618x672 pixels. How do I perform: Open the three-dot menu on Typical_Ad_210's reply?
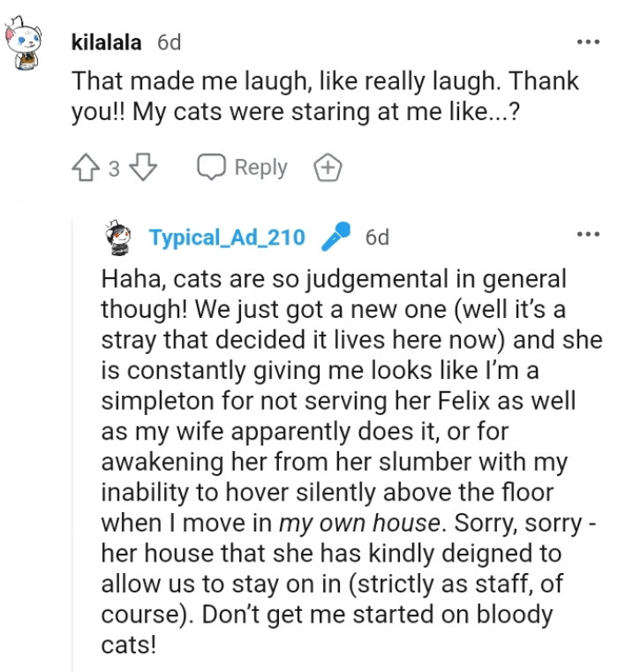coord(587,235)
